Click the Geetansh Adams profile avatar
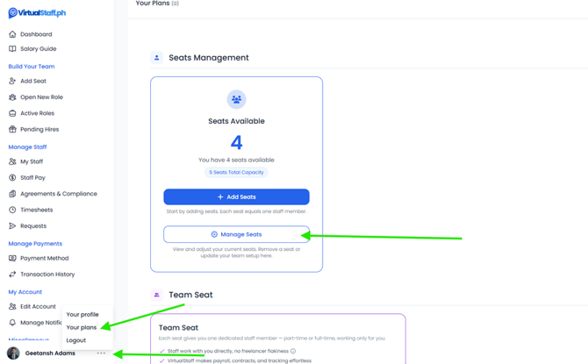 pyautogui.click(x=13, y=353)
